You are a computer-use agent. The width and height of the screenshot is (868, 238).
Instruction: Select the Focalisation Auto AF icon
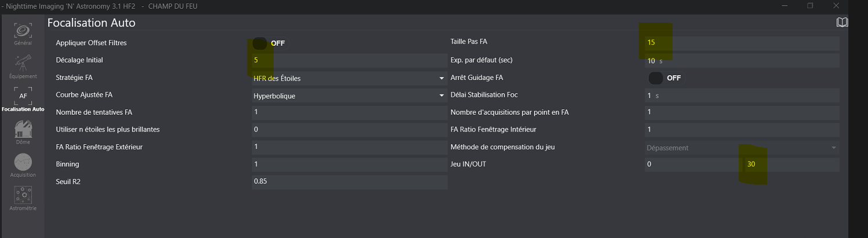point(23,99)
